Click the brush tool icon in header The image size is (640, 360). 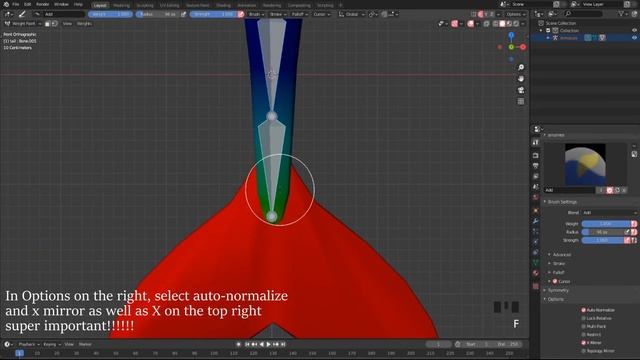(22, 14)
